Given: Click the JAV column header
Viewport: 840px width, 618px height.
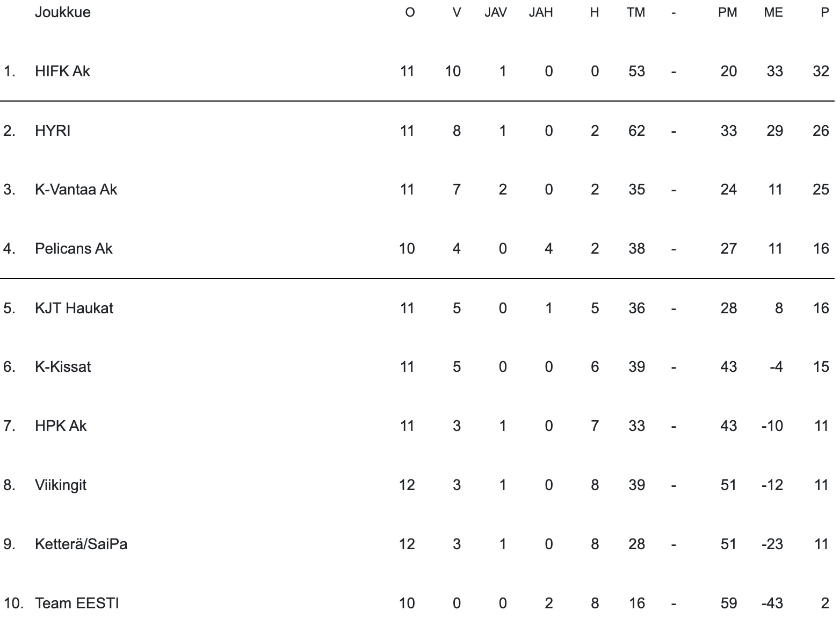Looking at the screenshot, I should tap(495, 12).
